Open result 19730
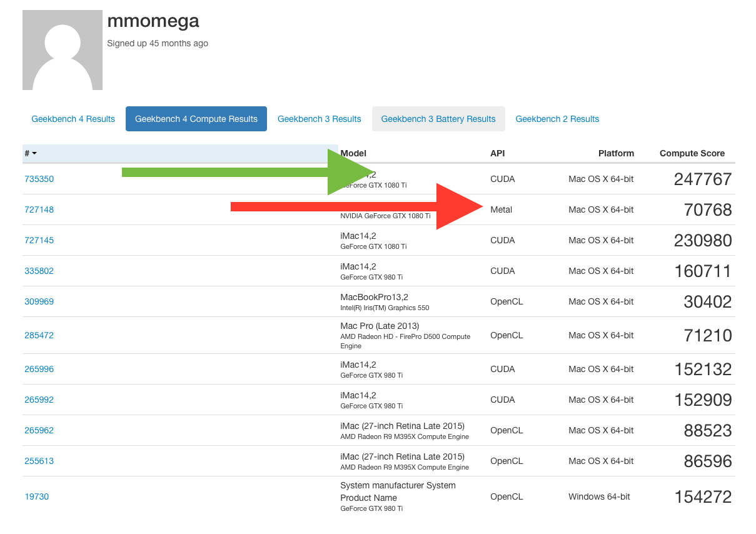This screenshot has height=534, width=756. (37, 496)
